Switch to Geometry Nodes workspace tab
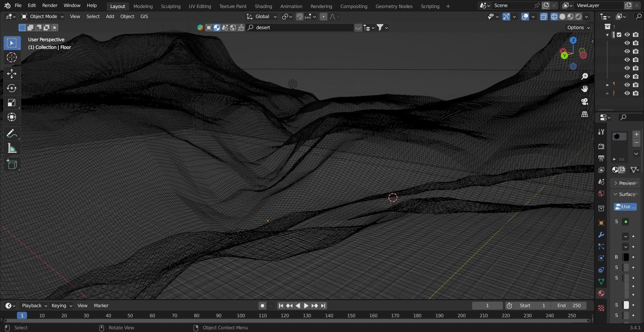The width and height of the screenshot is (644, 332). click(394, 6)
